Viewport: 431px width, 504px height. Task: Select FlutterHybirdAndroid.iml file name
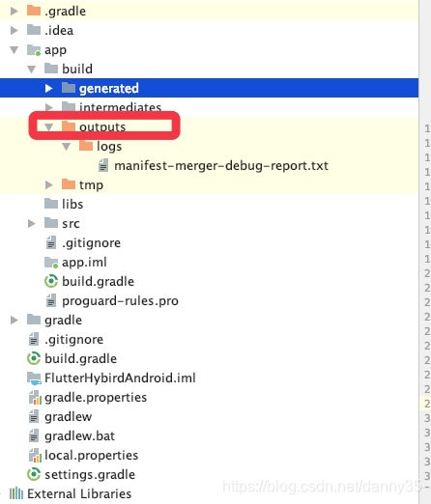pos(120,378)
